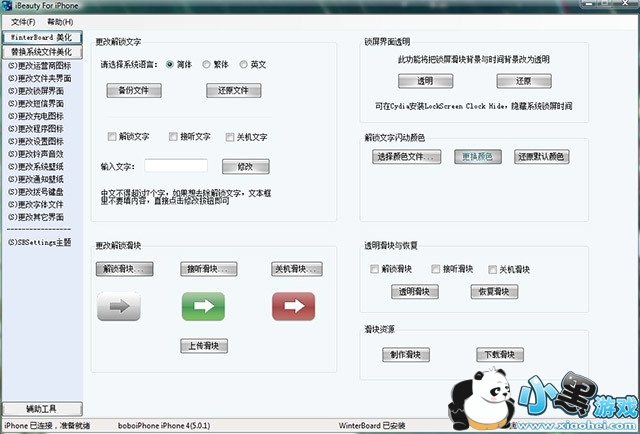Click the 更换颜色 button
This screenshot has width=640, height=434.
click(478, 157)
